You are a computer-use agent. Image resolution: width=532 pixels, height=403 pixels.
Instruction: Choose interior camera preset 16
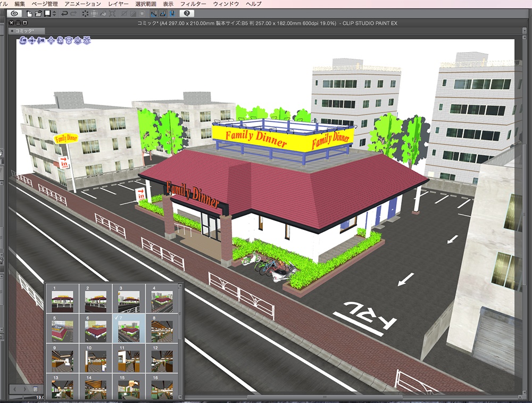pos(162,386)
